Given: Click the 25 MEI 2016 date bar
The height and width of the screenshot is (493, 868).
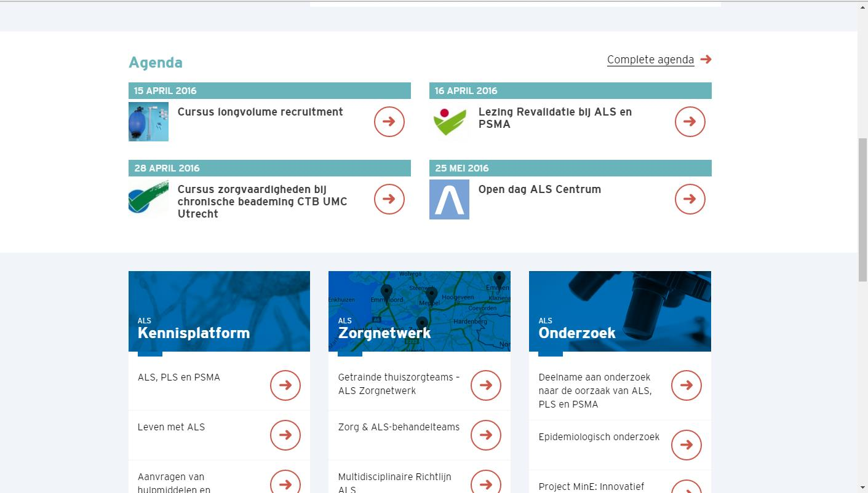Looking at the screenshot, I should 570,168.
